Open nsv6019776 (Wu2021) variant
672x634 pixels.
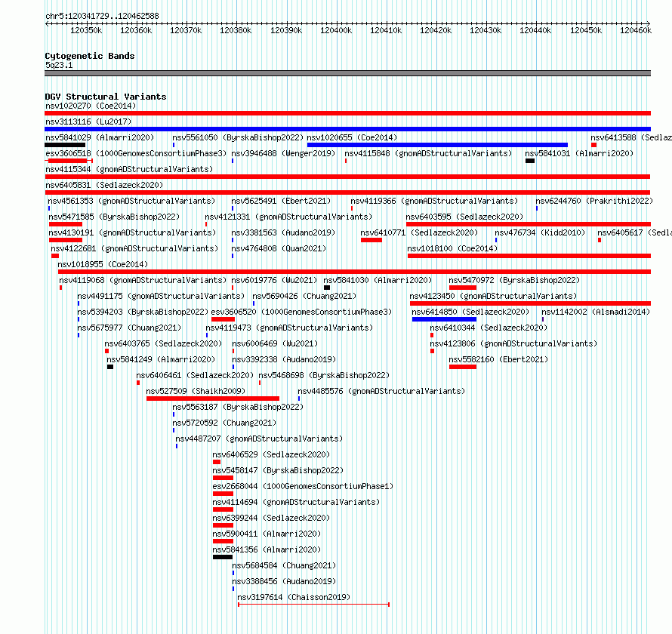[274, 280]
